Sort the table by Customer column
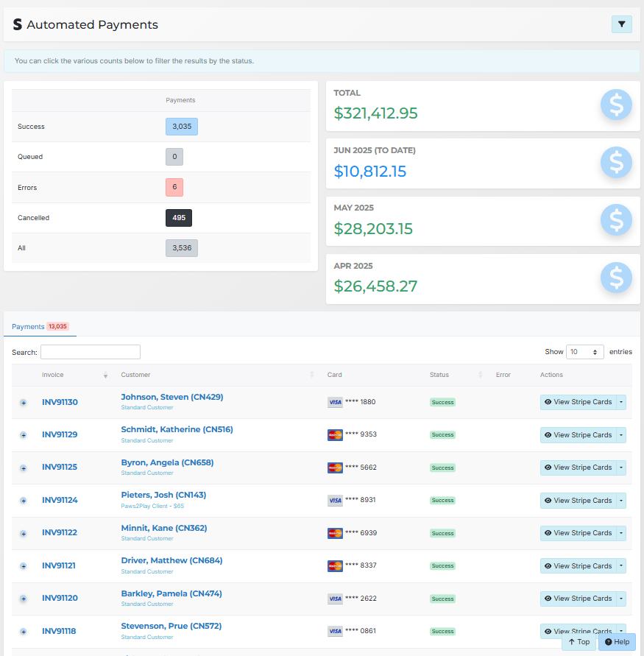Image resolution: width=644 pixels, height=656 pixels. 216,375
